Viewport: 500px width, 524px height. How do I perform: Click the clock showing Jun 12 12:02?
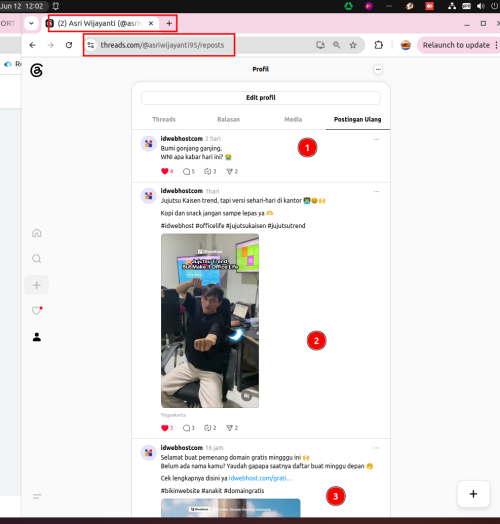click(x=22, y=6)
